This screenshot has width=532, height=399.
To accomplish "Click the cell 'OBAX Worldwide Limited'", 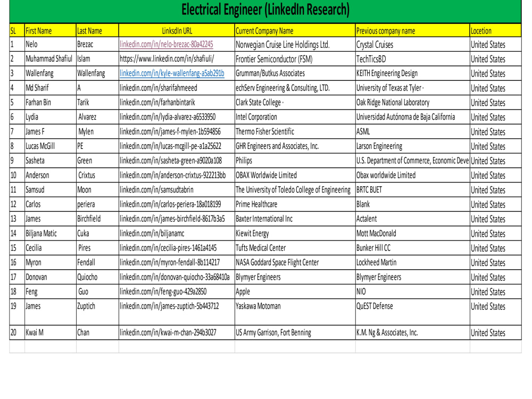I will coord(295,176).
